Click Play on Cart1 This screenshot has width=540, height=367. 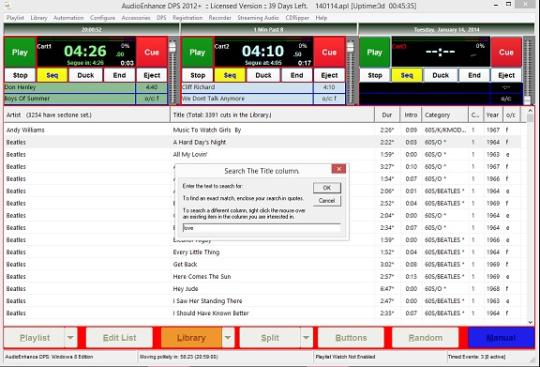(x=20, y=52)
